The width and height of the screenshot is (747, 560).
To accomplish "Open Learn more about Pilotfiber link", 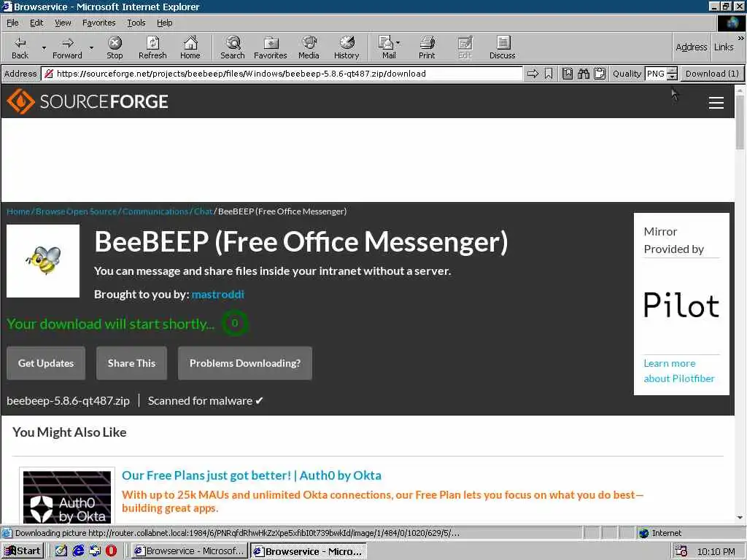I will (679, 370).
